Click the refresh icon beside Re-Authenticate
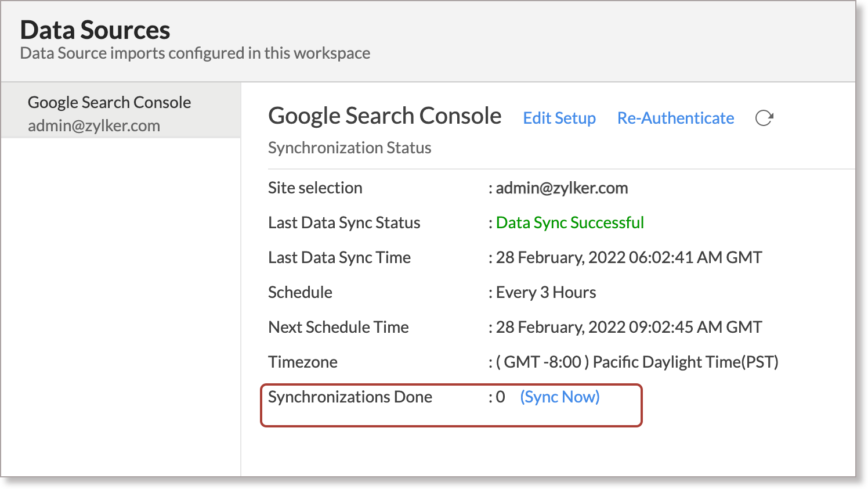This screenshot has width=868, height=489. click(x=764, y=118)
